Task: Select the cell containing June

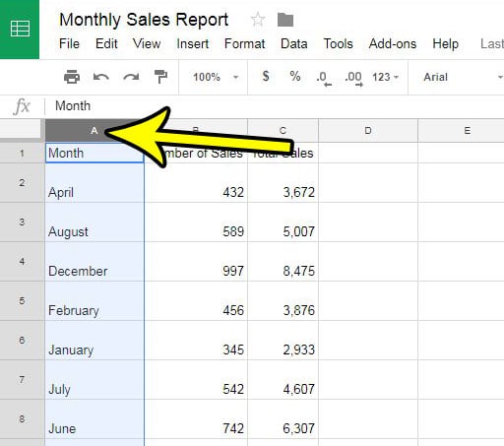Action: pos(94,419)
